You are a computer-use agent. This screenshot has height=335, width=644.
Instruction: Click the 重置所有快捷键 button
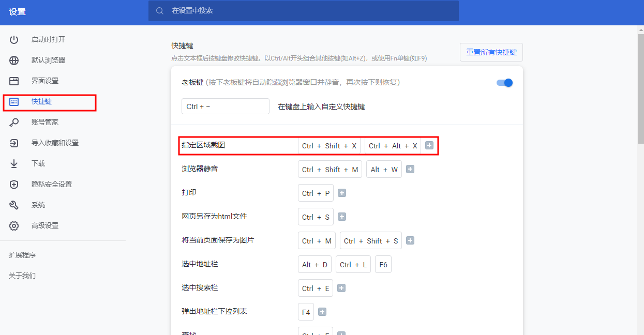click(490, 52)
